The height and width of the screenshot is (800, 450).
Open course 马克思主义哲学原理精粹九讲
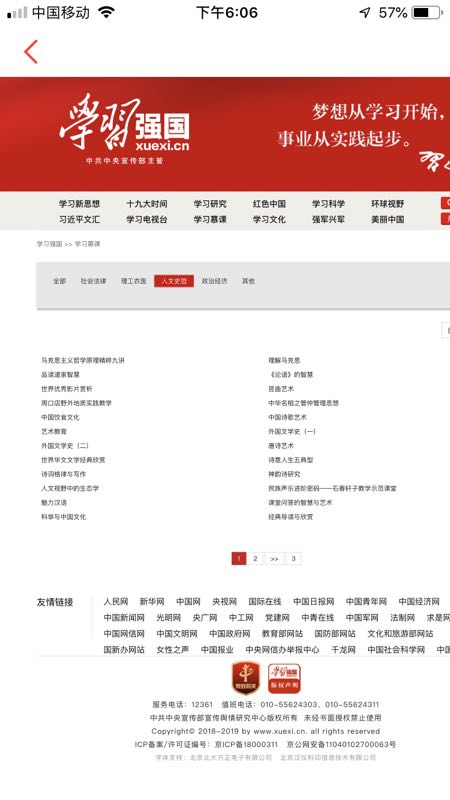point(83,360)
